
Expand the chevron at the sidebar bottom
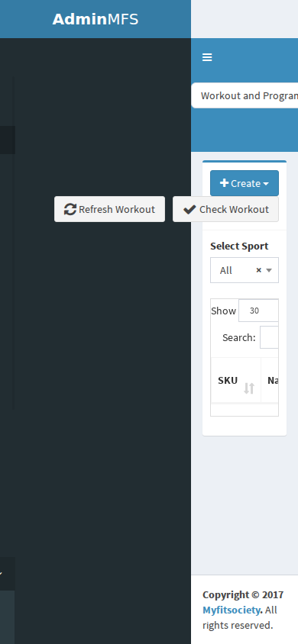pyautogui.click(x=2, y=574)
